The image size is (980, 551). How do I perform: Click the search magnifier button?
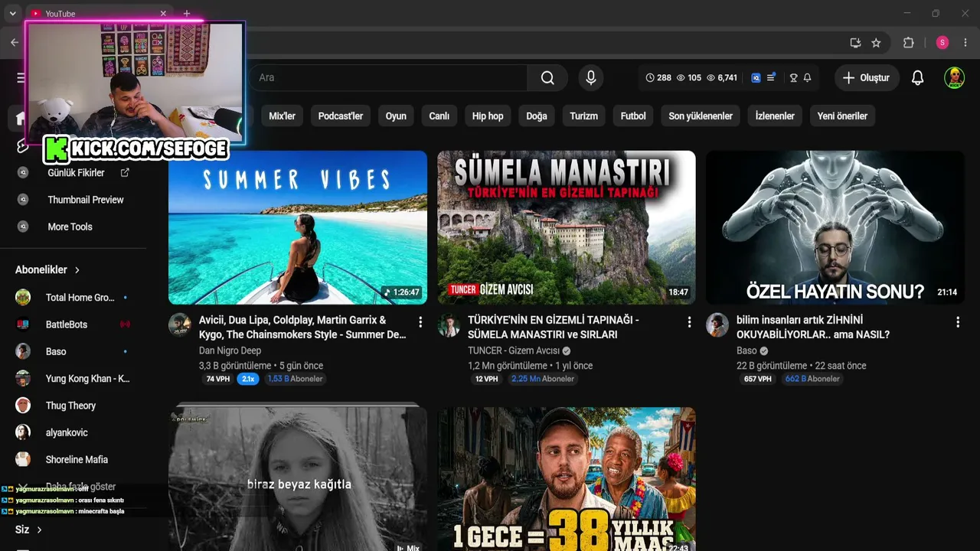click(547, 77)
